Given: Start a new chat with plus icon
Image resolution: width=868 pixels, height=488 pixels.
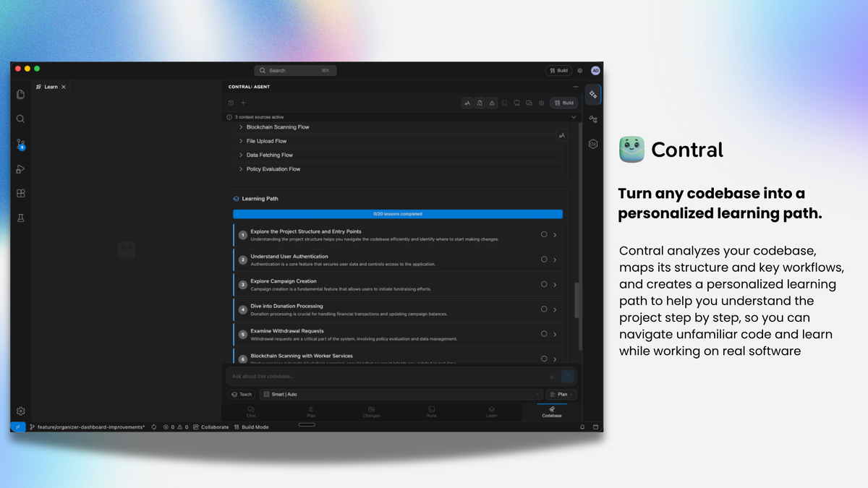Looking at the screenshot, I should 243,103.
